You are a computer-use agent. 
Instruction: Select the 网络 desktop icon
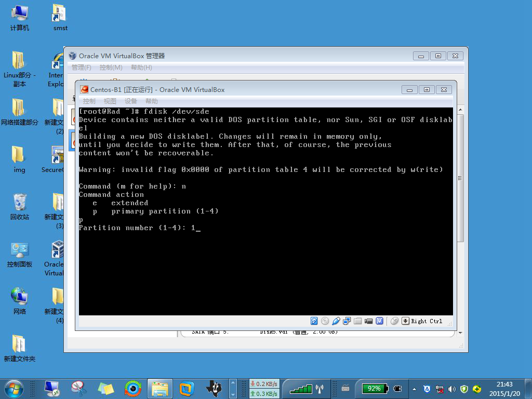pos(19,301)
